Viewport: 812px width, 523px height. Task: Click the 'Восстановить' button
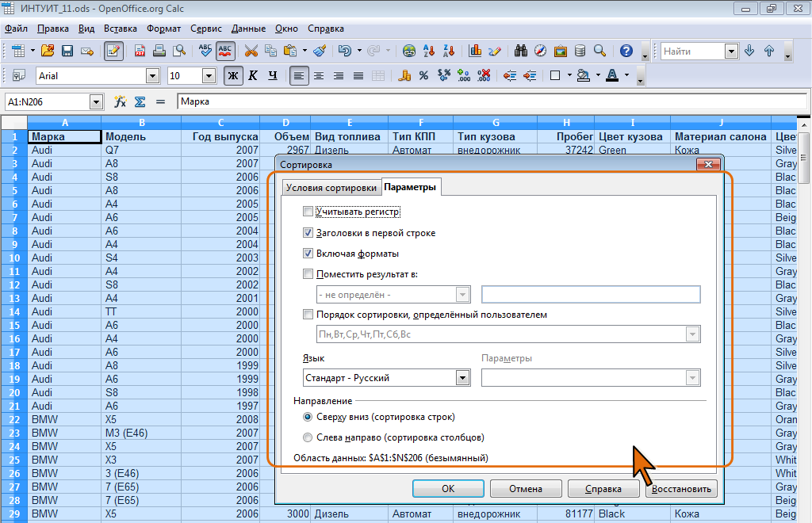[681, 489]
